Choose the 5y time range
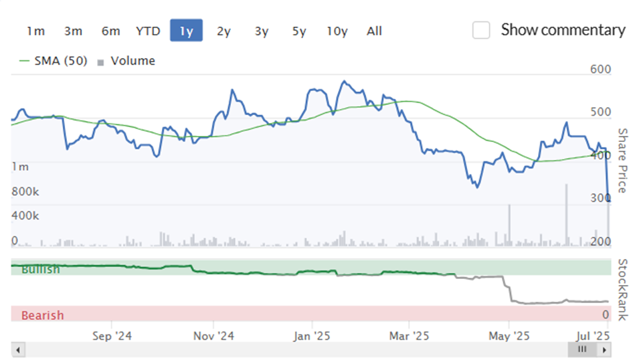 299,31
